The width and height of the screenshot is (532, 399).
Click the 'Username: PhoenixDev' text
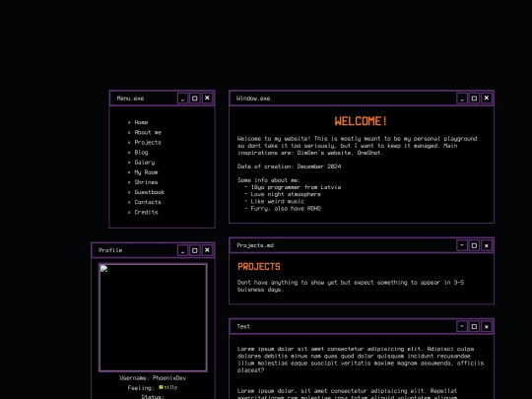153,378
